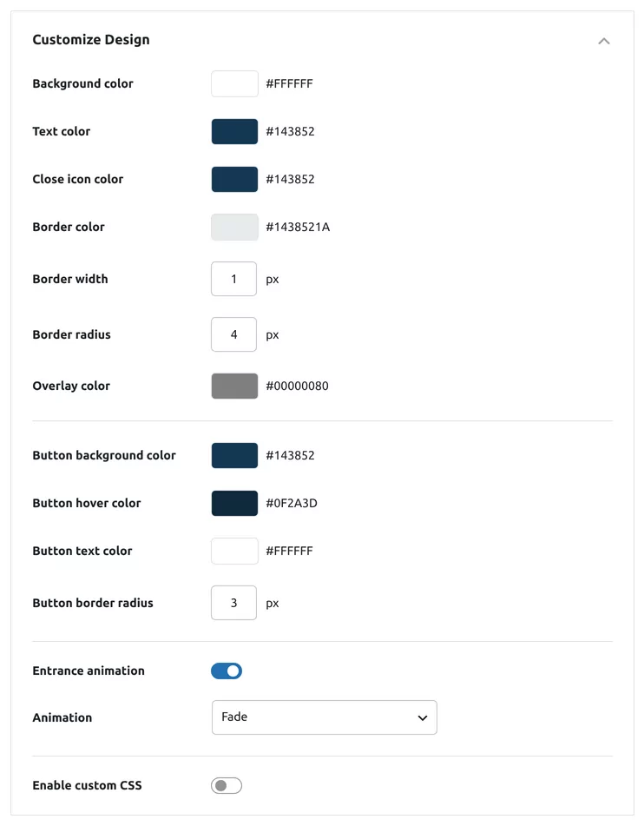This screenshot has height=826, width=644.
Task: Open the Border color swatch
Action: click(234, 227)
